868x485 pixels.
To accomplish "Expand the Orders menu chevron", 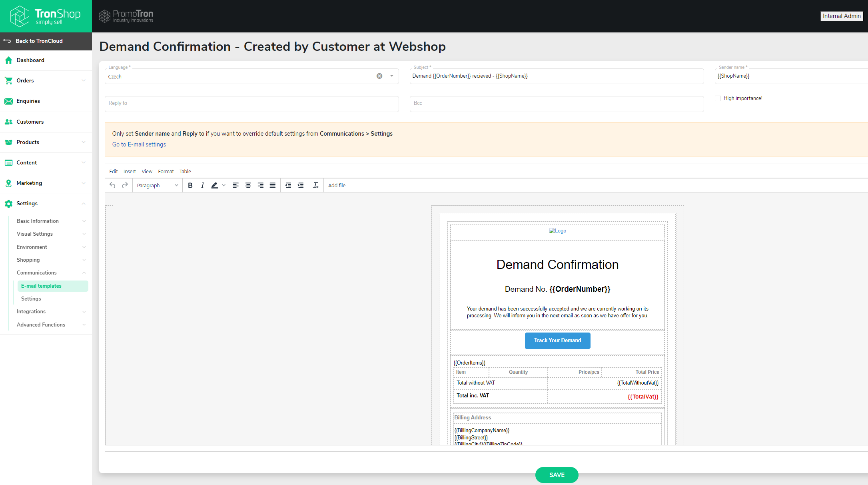I will point(84,80).
